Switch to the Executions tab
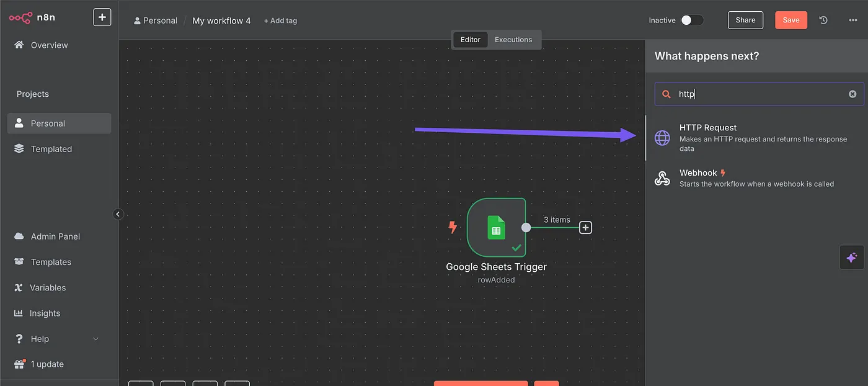Viewport: 868px width, 386px height. pyautogui.click(x=513, y=40)
